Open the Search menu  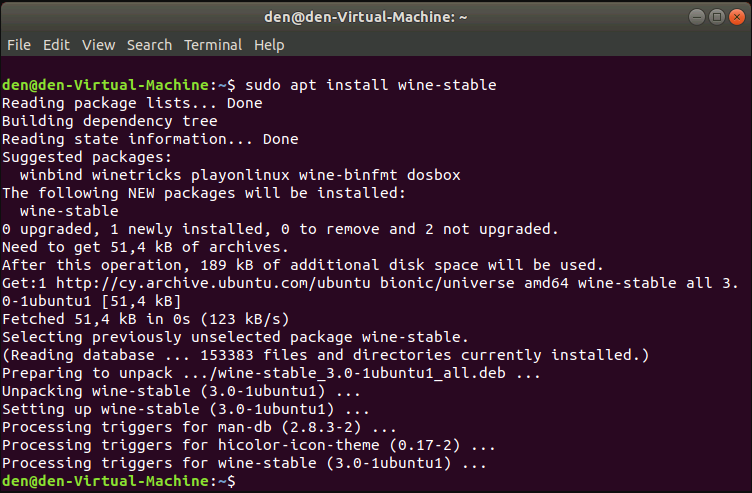[149, 45]
